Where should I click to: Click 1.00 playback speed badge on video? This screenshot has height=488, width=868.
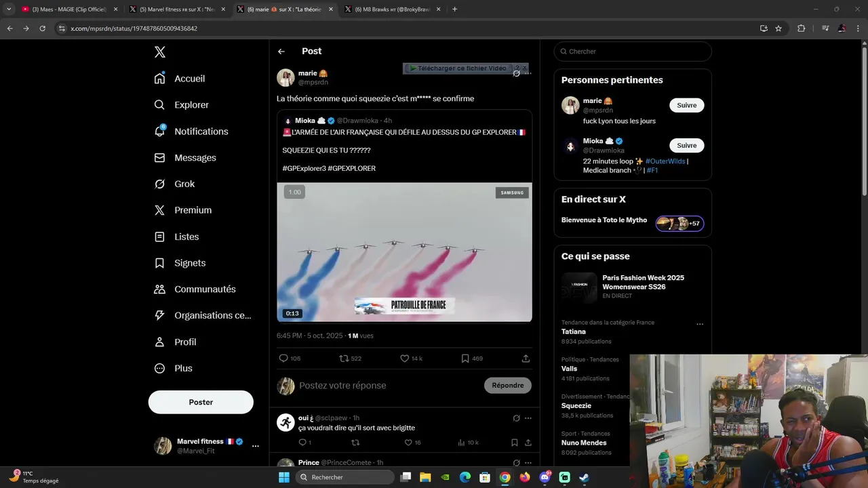pos(294,192)
